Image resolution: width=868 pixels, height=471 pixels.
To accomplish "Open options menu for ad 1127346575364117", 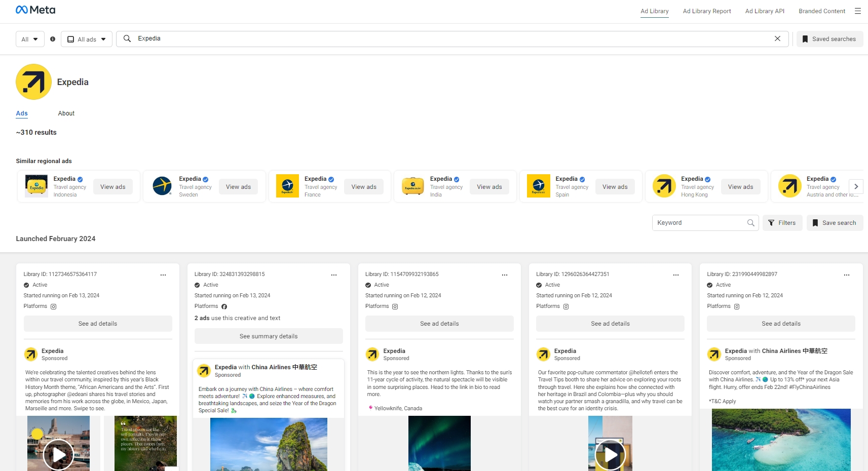I will point(163,275).
